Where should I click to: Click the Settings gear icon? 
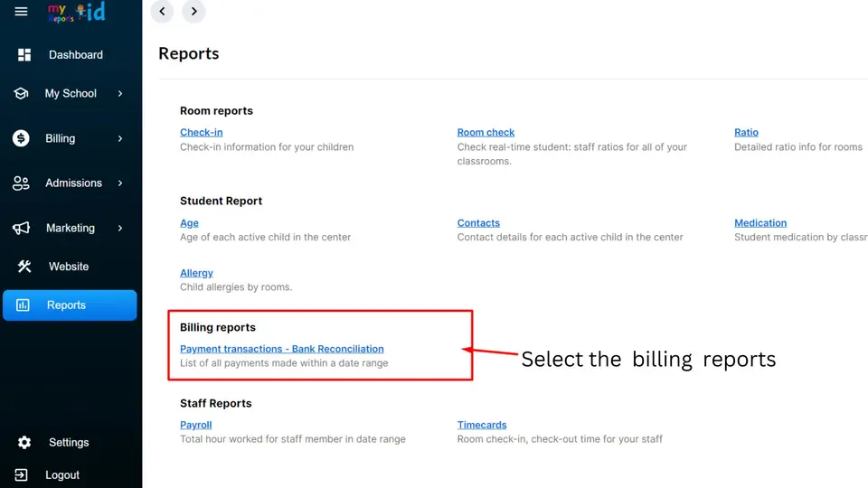24,443
